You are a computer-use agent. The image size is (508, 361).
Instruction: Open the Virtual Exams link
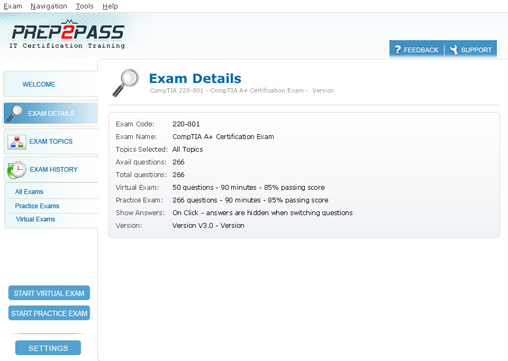pos(35,219)
